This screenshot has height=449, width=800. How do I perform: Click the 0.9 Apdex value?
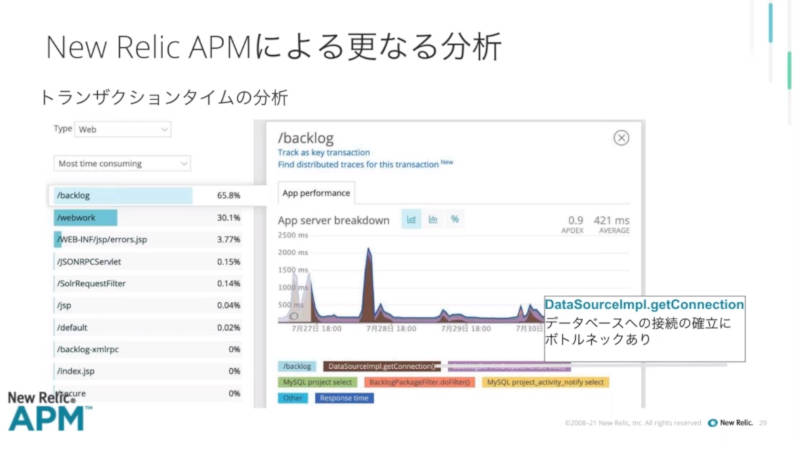click(x=576, y=220)
